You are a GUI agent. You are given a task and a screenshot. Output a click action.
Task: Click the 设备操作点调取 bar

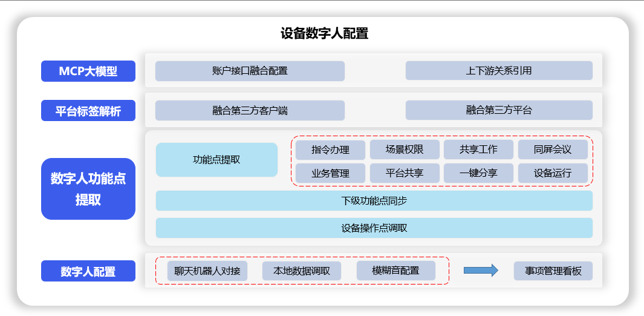click(374, 228)
